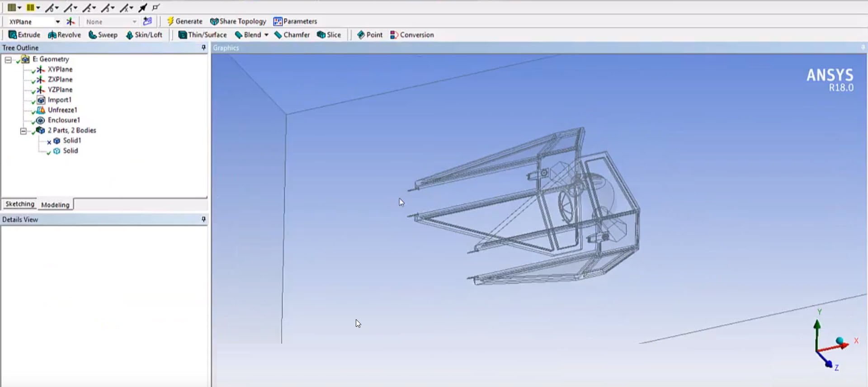Choose the Sweep tool
The image size is (868, 387).
(x=103, y=35)
